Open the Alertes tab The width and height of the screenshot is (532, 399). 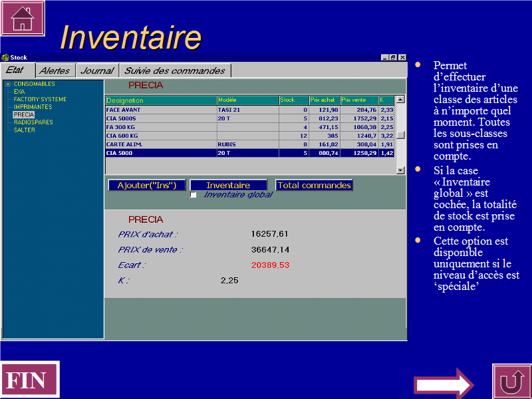tap(55, 70)
